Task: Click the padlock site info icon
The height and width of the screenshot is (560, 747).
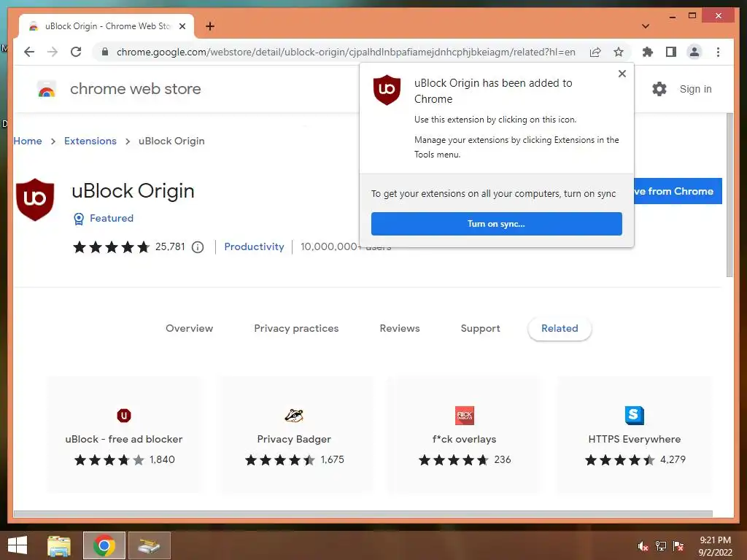Action: [105, 52]
